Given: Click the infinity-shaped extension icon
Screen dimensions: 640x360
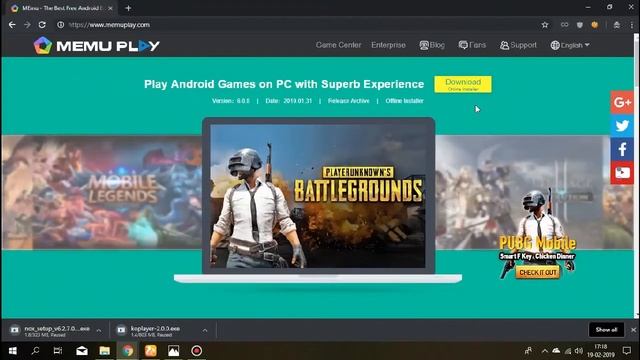Looking at the screenshot, I should point(564,25).
